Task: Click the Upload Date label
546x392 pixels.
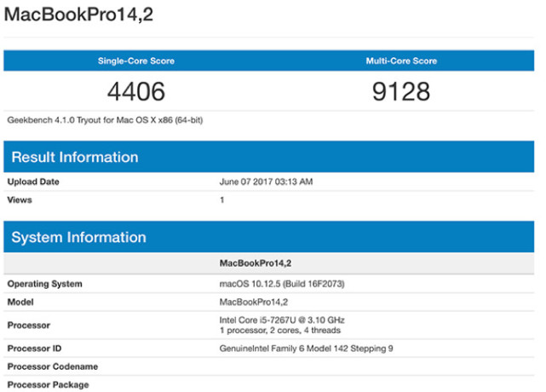Action: click(x=33, y=182)
